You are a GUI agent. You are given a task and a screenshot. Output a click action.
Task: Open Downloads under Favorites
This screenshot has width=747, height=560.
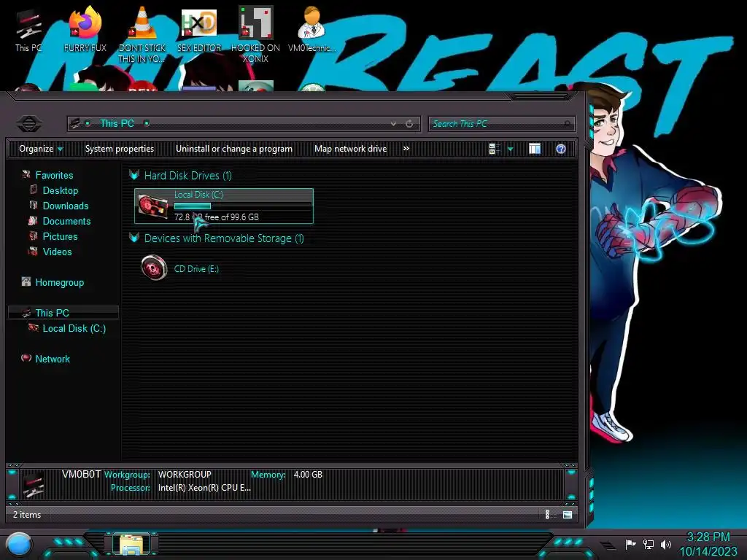(66, 206)
